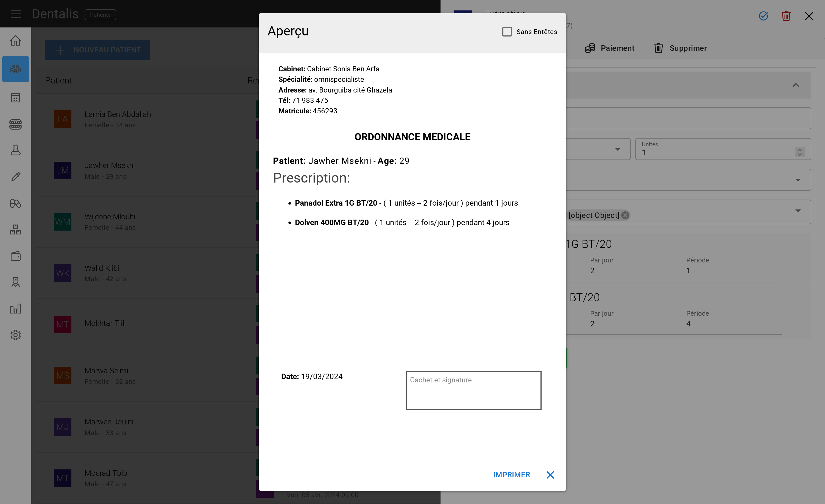Viewport: 825px width, 504px height.
Task: Close the side panel with X icon
Action: (809, 16)
